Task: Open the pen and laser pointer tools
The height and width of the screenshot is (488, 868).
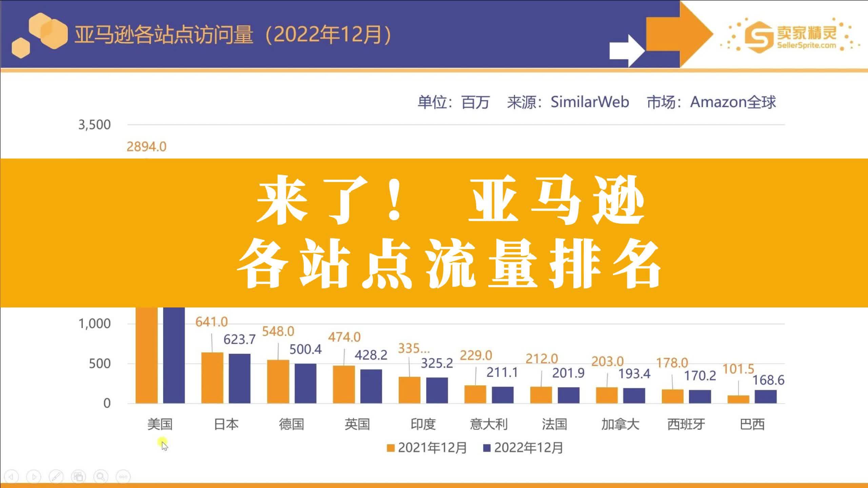Action: [56, 477]
